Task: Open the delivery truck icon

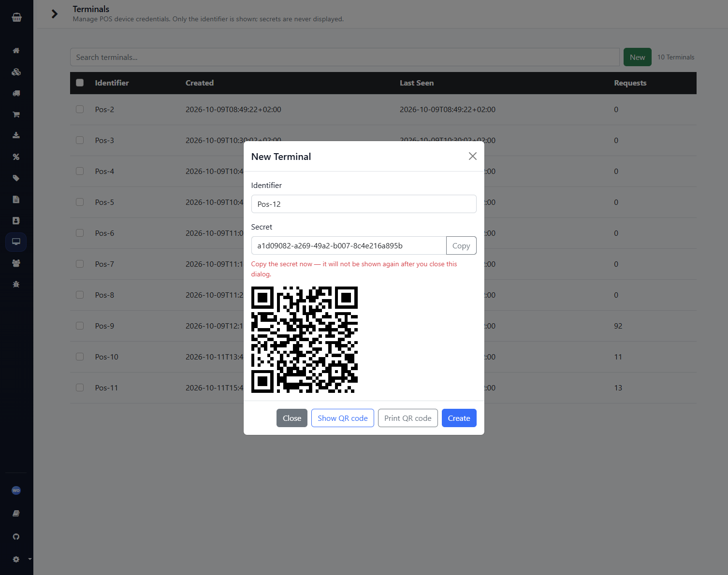Action: tap(16, 93)
